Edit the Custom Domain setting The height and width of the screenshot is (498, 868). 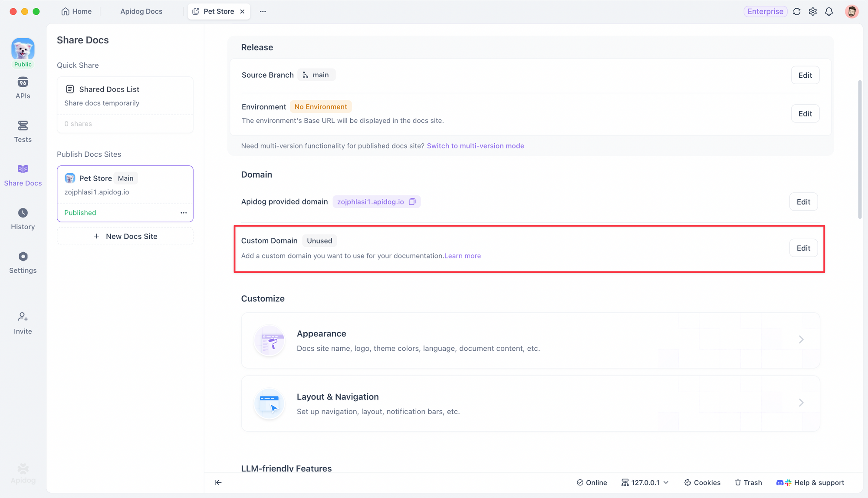click(x=803, y=248)
